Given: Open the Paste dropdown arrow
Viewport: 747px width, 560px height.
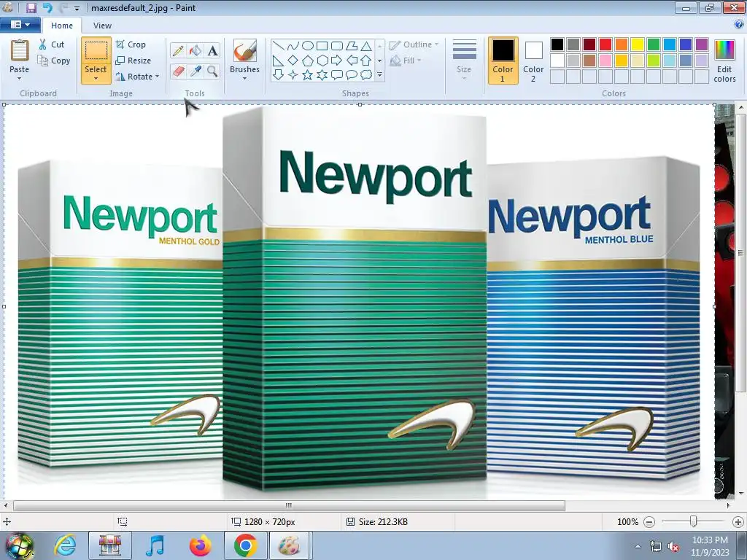Looking at the screenshot, I should (20, 79).
